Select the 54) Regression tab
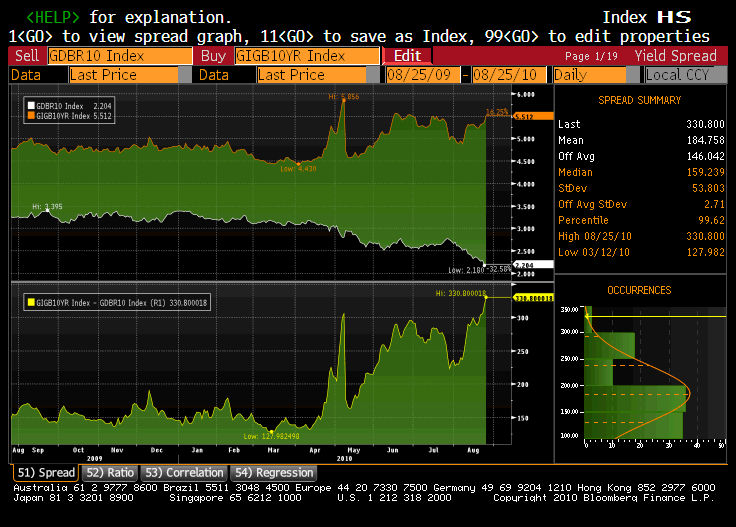736x527 pixels. [273, 472]
